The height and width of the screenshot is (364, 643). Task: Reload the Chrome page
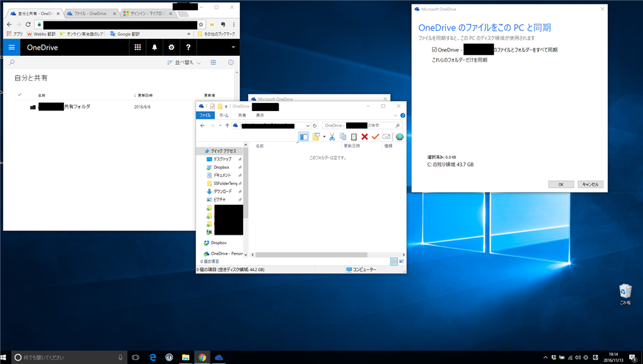point(28,24)
